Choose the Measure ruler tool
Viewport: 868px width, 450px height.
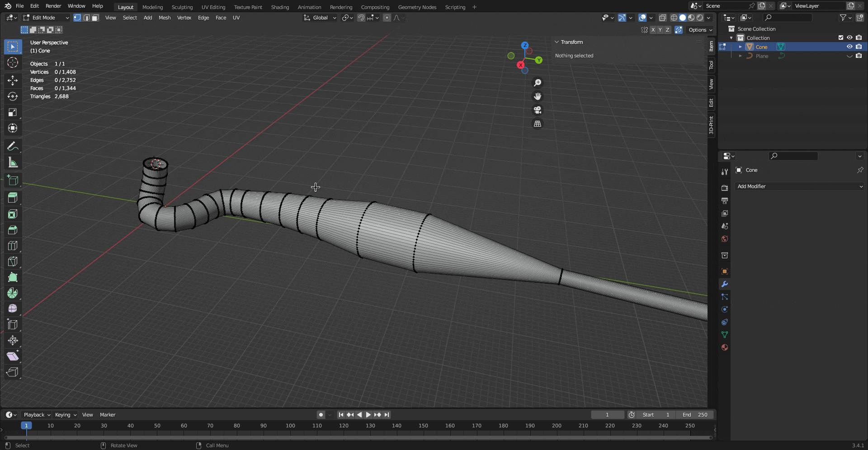tap(13, 162)
